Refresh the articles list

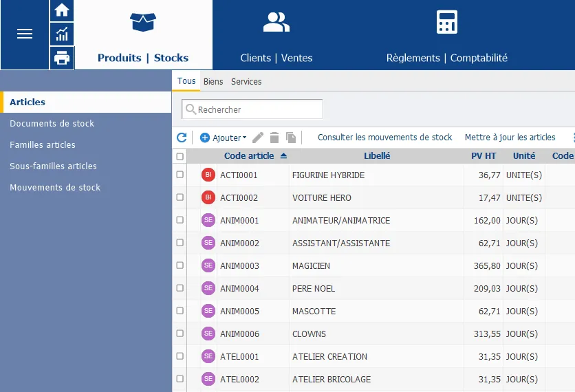point(182,138)
